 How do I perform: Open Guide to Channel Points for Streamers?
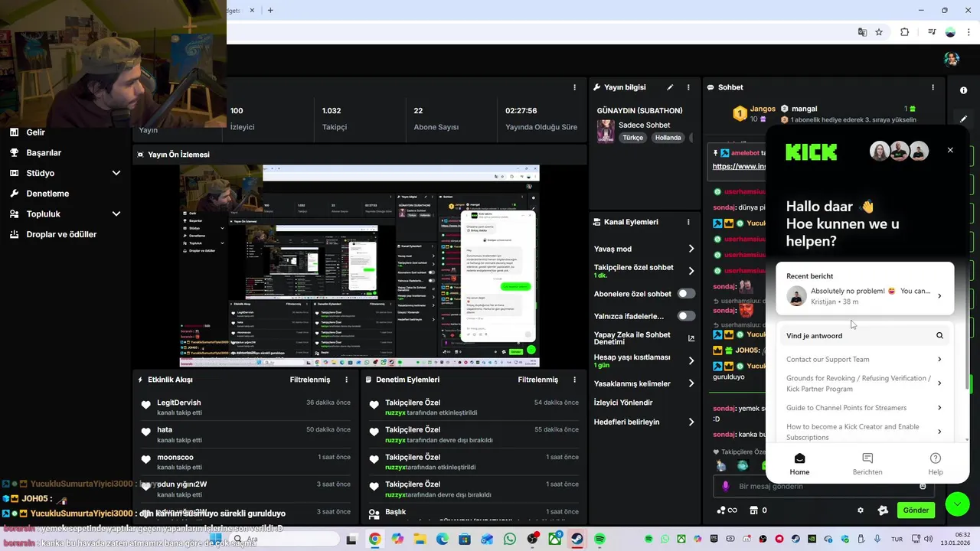[x=865, y=408]
